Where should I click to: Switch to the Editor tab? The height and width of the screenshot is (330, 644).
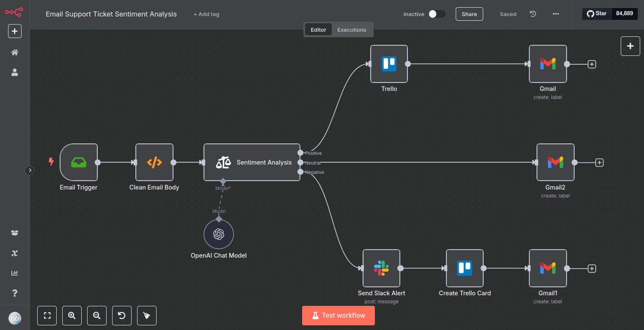pyautogui.click(x=318, y=30)
